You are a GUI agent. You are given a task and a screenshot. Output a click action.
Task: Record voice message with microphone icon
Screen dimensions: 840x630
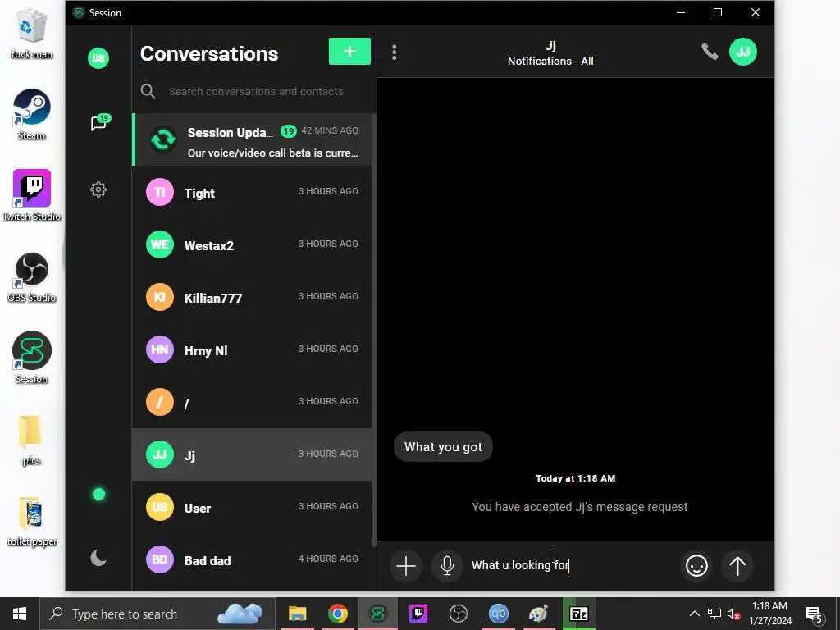[x=447, y=566]
